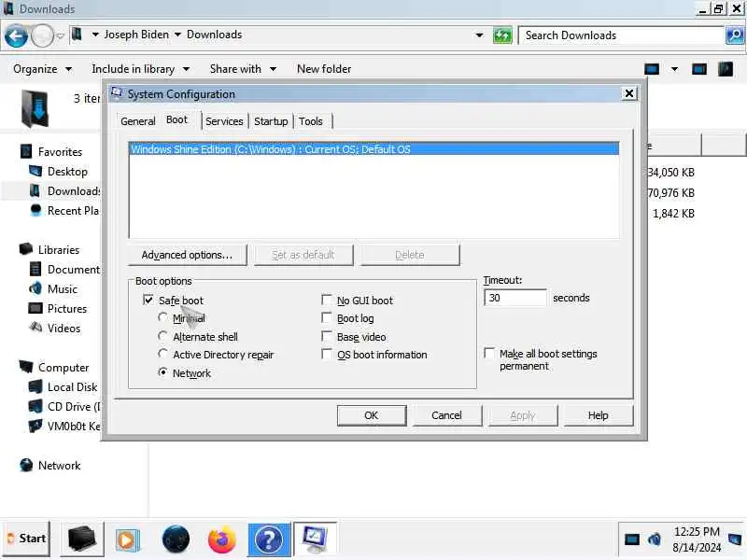Click the Network globe icon in sidebar
Viewport: 747px width, 560px height.
click(26, 465)
